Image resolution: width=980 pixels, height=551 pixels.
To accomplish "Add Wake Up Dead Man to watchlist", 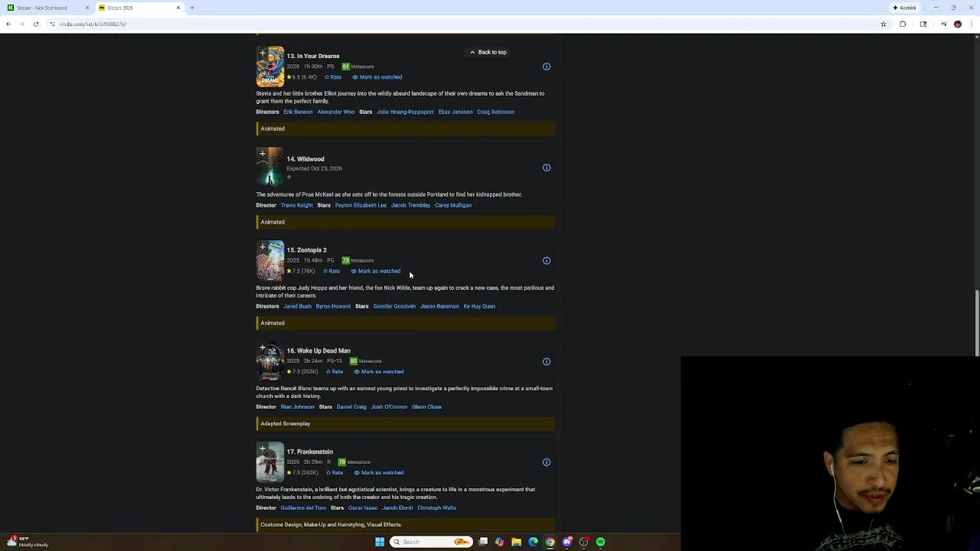I will (x=262, y=349).
